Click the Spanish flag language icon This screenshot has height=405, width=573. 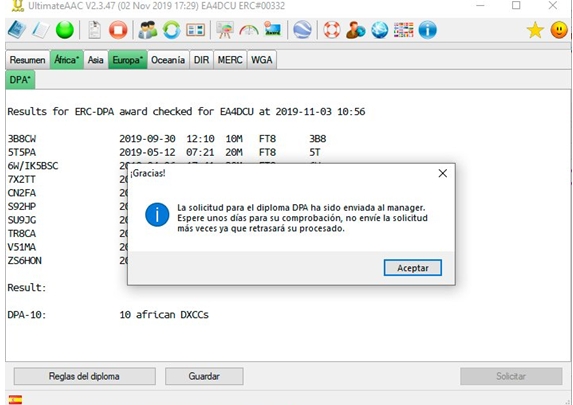[15, 400]
